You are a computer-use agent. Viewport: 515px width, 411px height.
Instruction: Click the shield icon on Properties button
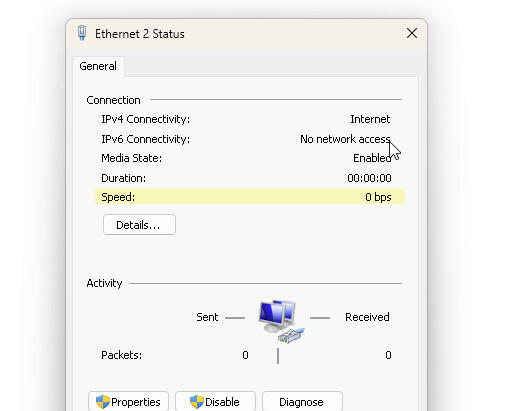click(103, 402)
